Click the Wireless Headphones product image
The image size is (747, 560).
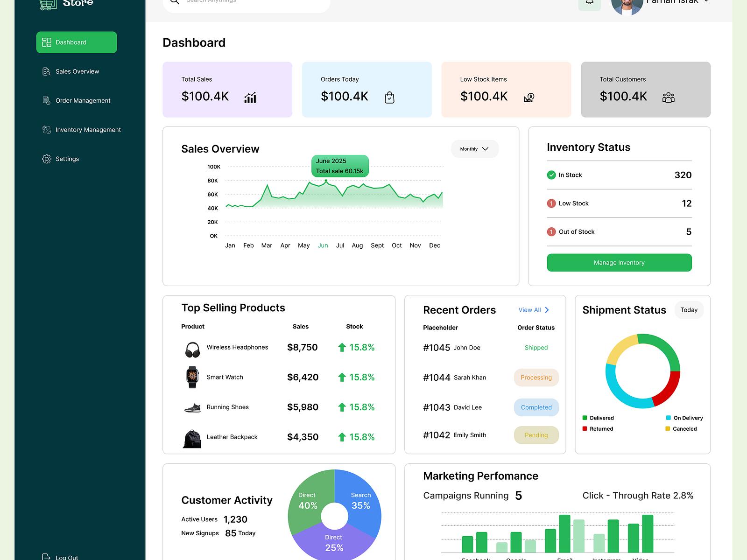click(192, 349)
